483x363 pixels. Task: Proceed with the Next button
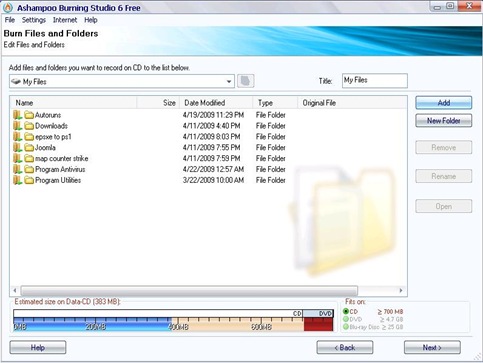point(432,348)
